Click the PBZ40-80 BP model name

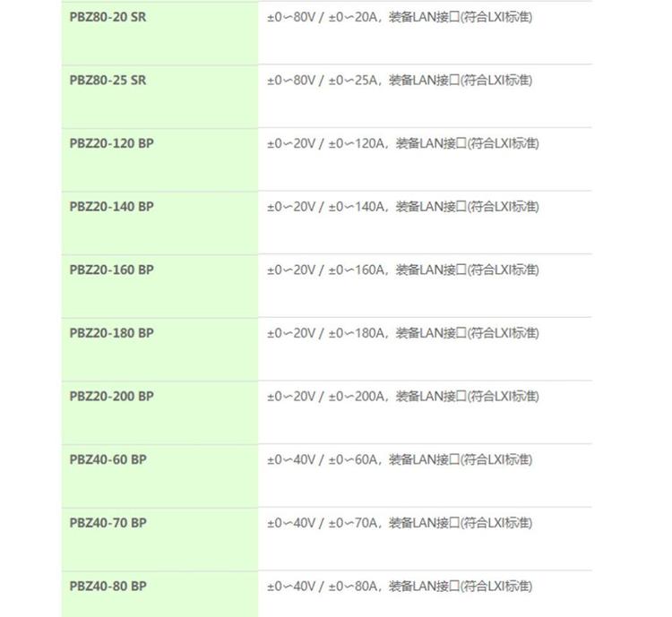click(108, 587)
